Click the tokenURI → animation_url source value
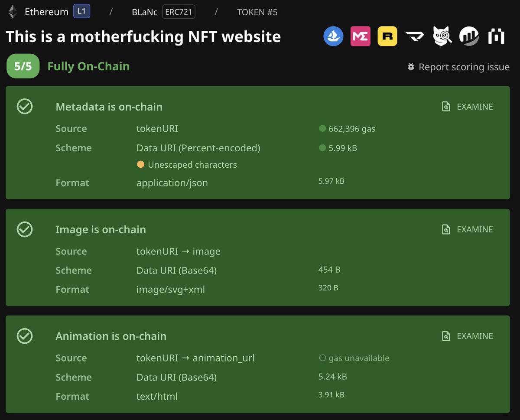Screen dimensions: 520x420 pos(195,358)
